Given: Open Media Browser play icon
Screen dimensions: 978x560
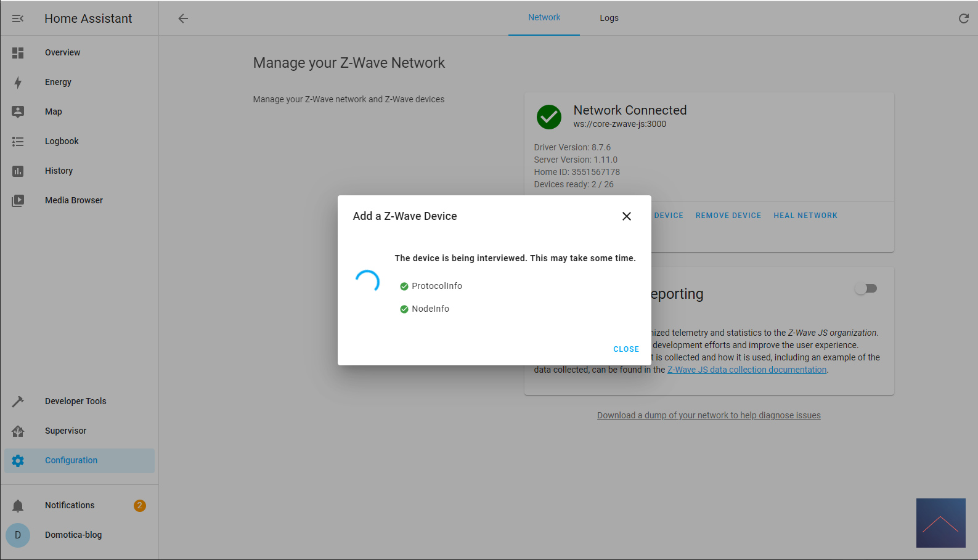Looking at the screenshot, I should [18, 200].
